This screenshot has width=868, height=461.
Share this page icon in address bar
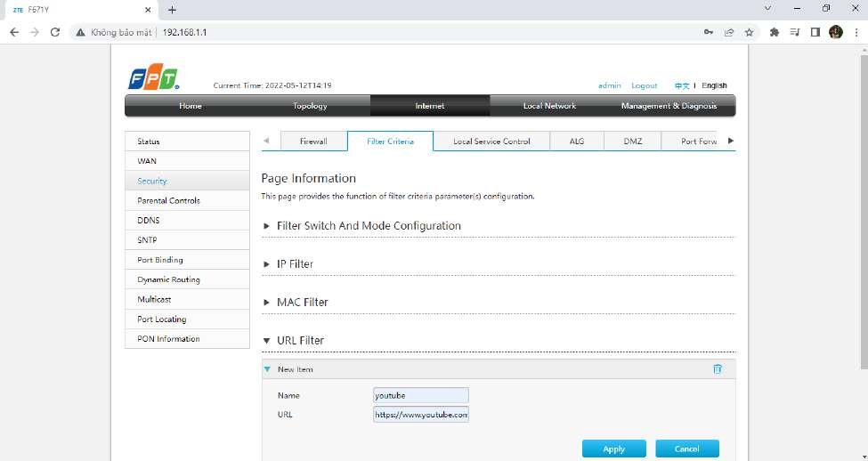tap(729, 33)
